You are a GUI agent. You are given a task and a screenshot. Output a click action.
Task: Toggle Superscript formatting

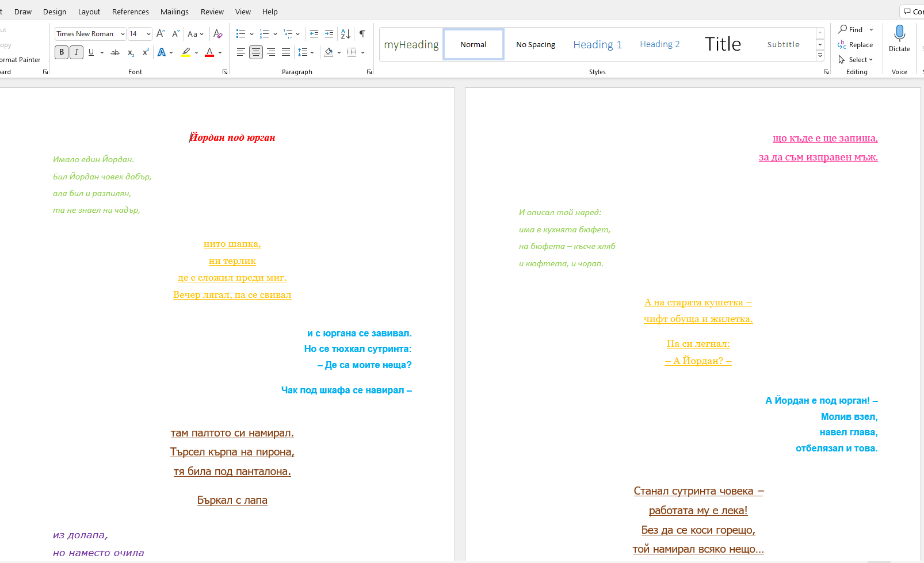point(146,52)
